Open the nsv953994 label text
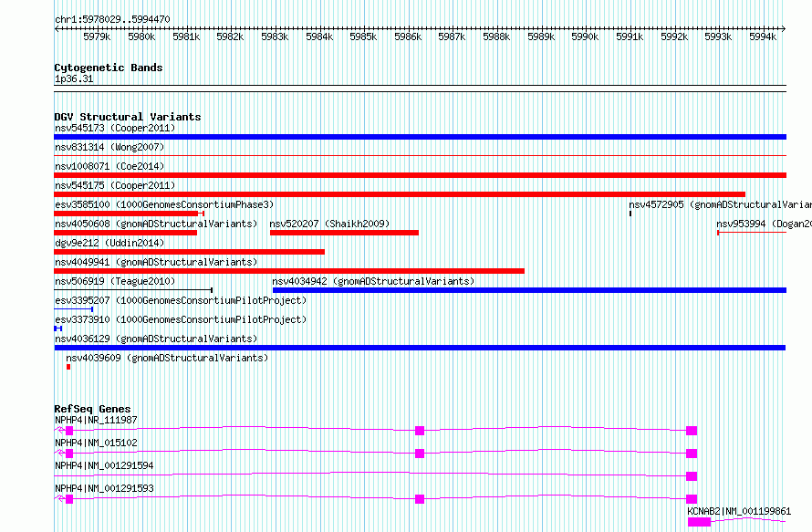This screenshot has width=812, height=532. pos(764,224)
